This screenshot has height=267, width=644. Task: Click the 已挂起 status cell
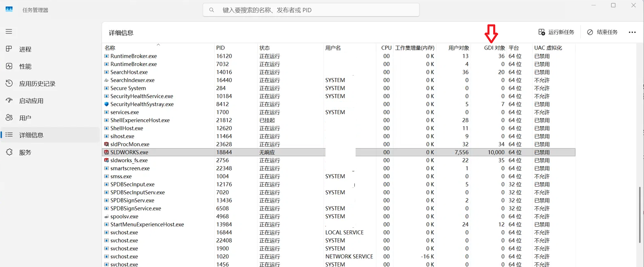tap(267, 121)
